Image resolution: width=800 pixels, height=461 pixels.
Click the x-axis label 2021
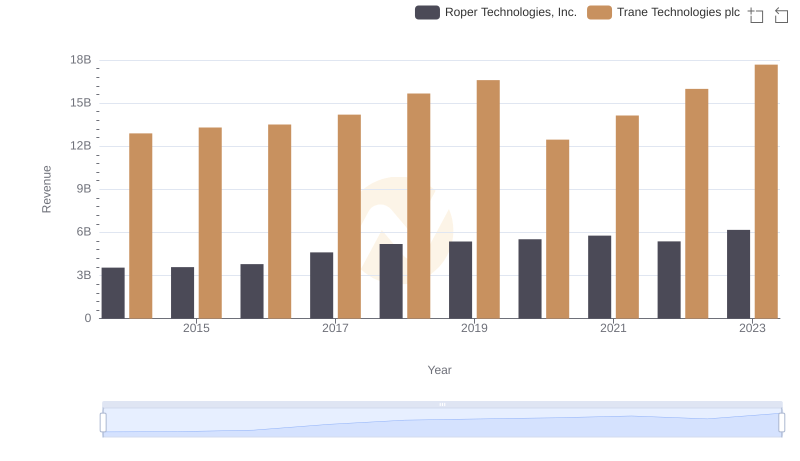pos(613,328)
